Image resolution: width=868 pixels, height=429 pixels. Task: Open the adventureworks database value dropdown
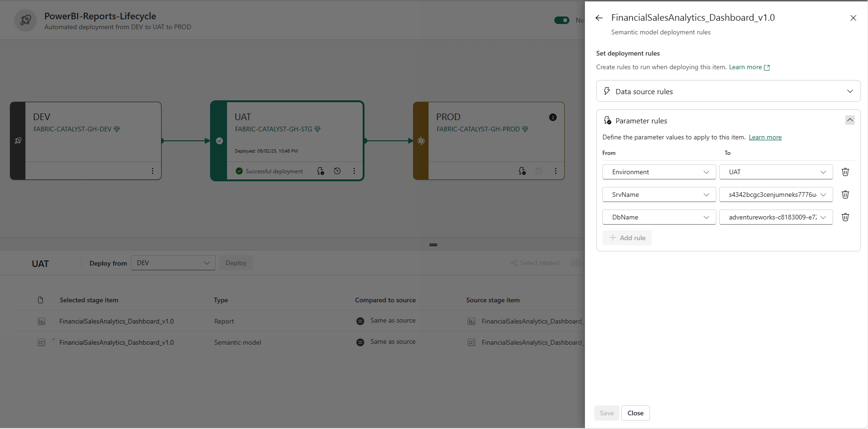(776, 217)
